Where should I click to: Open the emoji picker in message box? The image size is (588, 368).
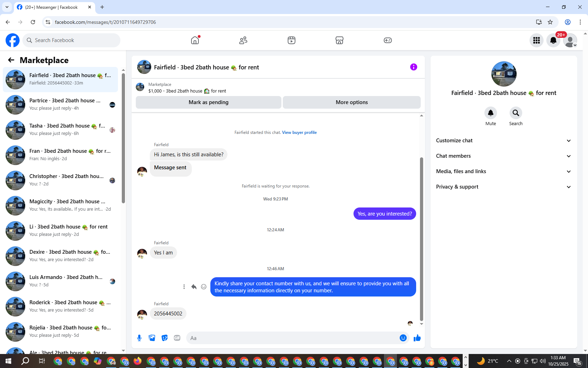[403, 338]
